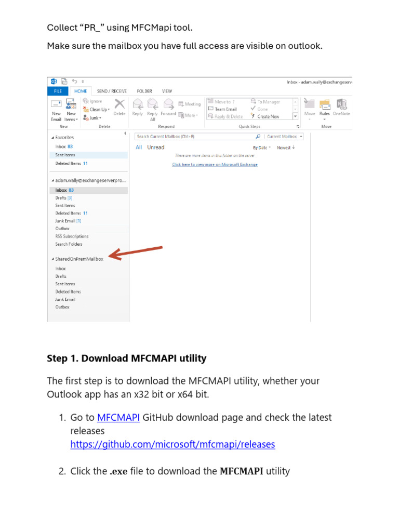This screenshot has height=532, width=399.
Task: Open Drafts under SharedOnPremMailbox
Action: [61, 276]
